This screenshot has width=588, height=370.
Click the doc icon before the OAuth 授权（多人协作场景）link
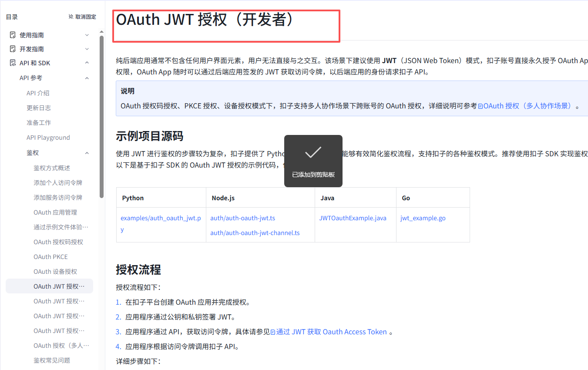point(480,106)
